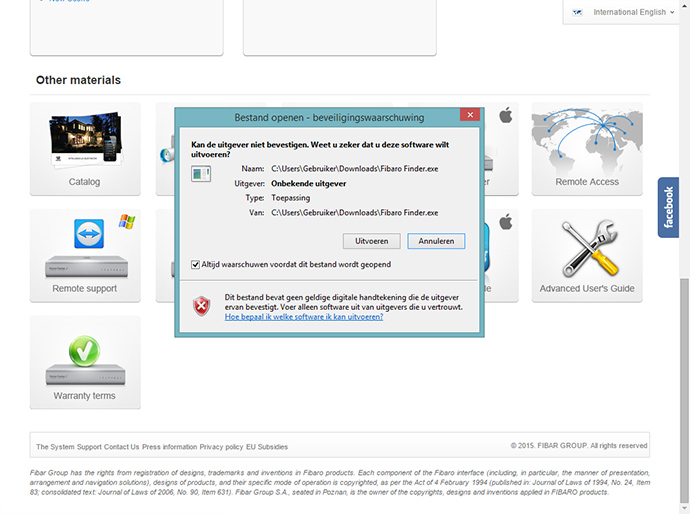
Task: Click the dialog title 'Bestand openen - beveiligingswaarschuwing'
Action: click(x=329, y=117)
